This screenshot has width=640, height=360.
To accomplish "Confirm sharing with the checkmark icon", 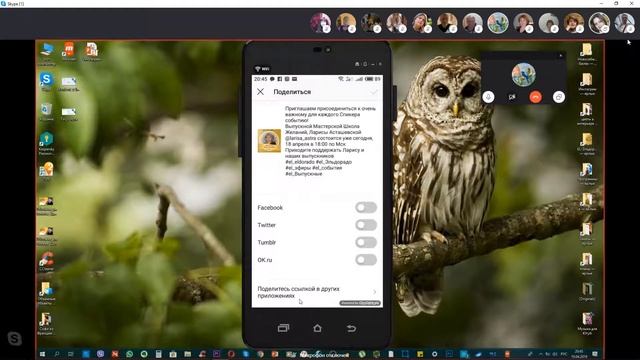I will 373,92.
